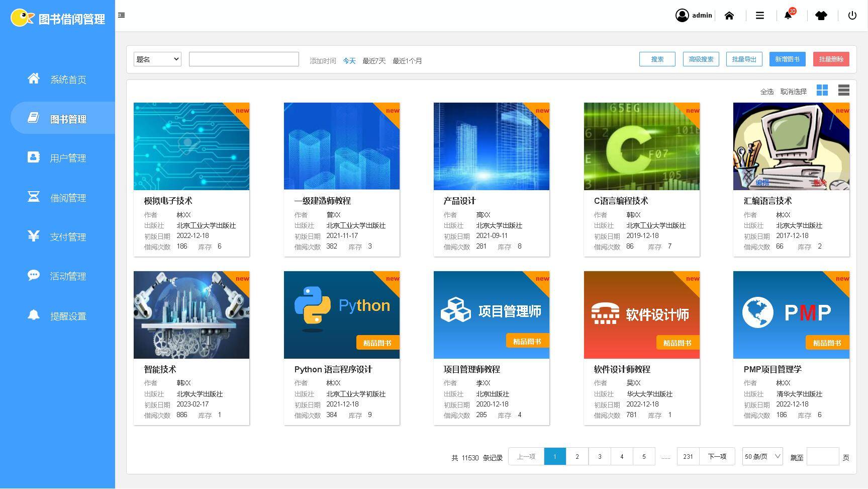Image resolution: width=868 pixels, height=489 pixels.
Task: Open the 题名 search field dropdown
Action: click(157, 59)
